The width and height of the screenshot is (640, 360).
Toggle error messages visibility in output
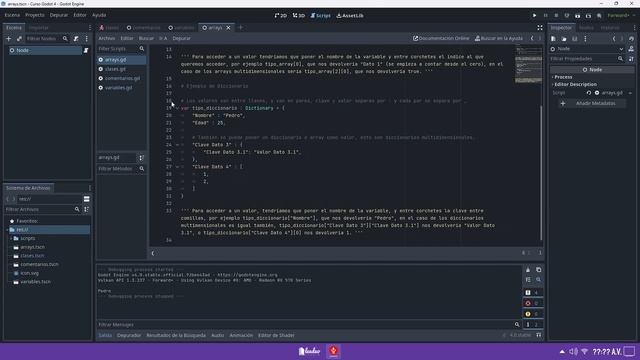point(533,303)
